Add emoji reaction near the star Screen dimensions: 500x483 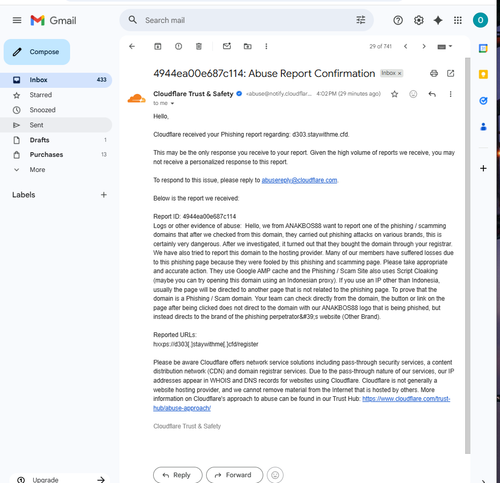click(x=413, y=94)
